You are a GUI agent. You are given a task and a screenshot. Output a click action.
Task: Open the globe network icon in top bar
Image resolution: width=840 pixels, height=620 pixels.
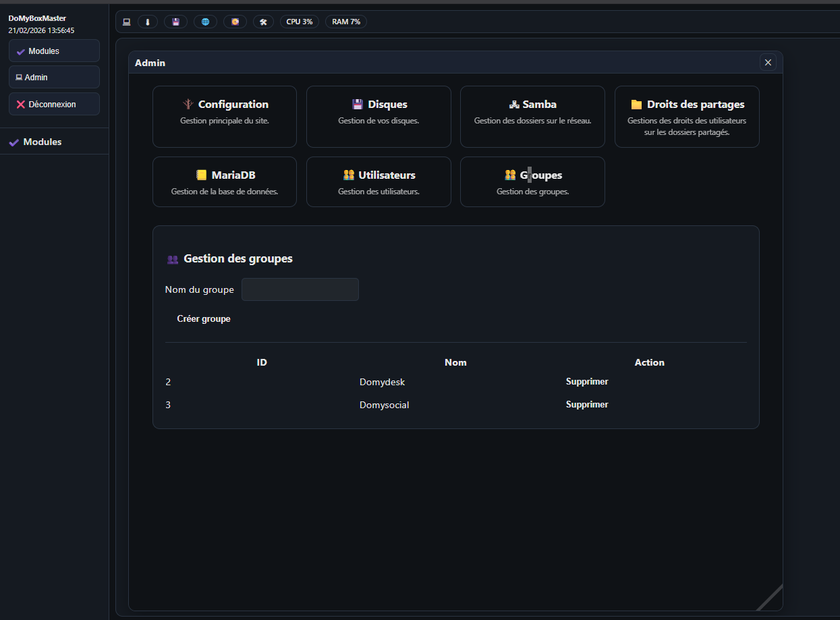tap(205, 22)
